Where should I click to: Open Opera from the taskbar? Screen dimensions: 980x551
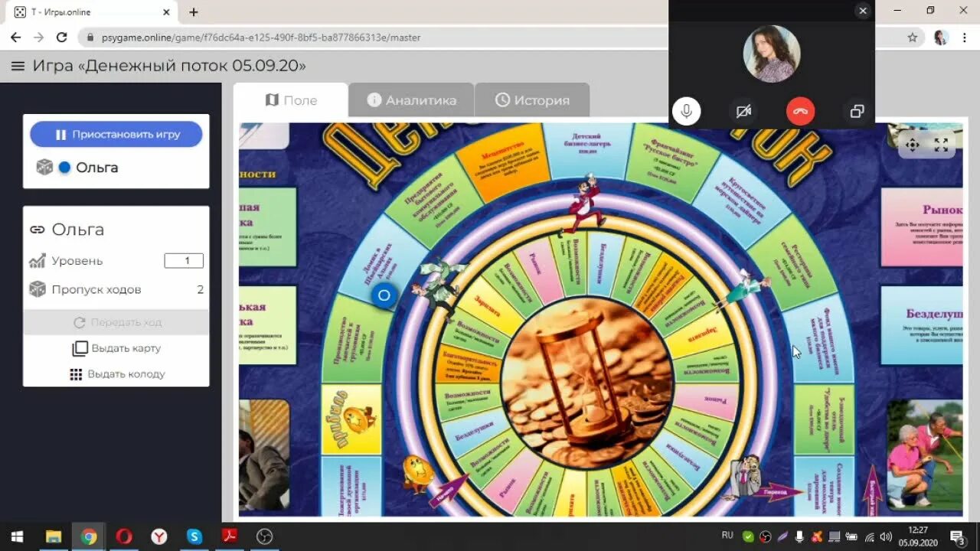(x=124, y=536)
